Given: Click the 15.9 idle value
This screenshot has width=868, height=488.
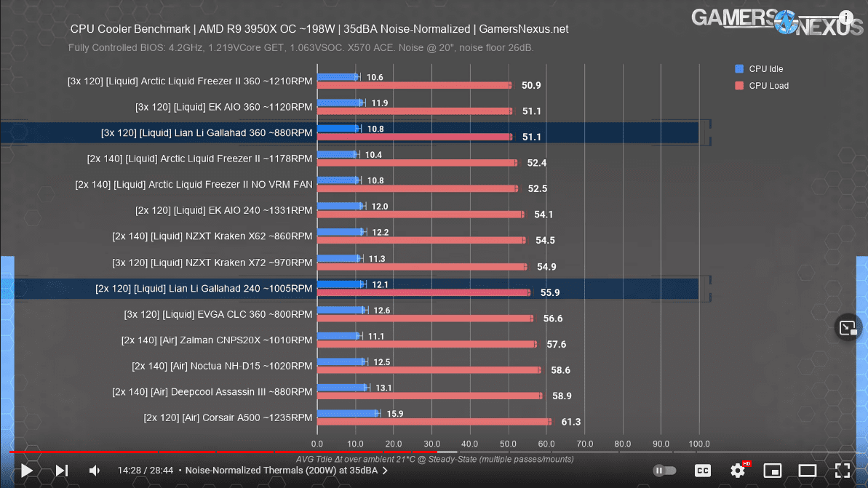Looking at the screenshot, I should 394,413.
